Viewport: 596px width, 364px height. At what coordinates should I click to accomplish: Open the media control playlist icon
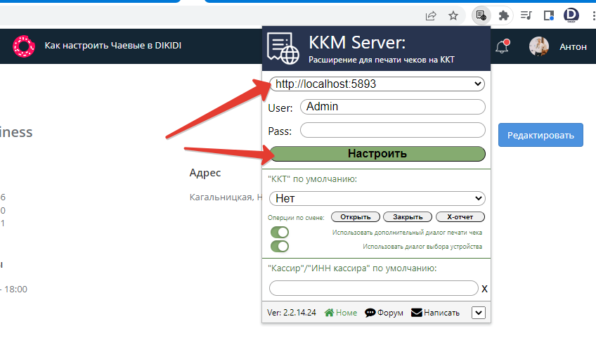[x=526, y=15]
